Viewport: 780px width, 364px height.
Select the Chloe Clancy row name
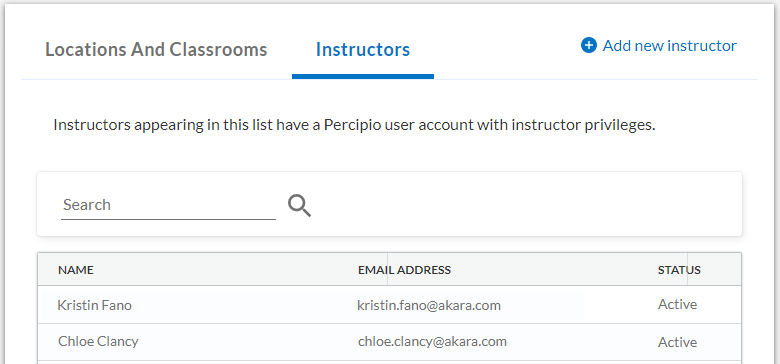[x=98, y=342]
